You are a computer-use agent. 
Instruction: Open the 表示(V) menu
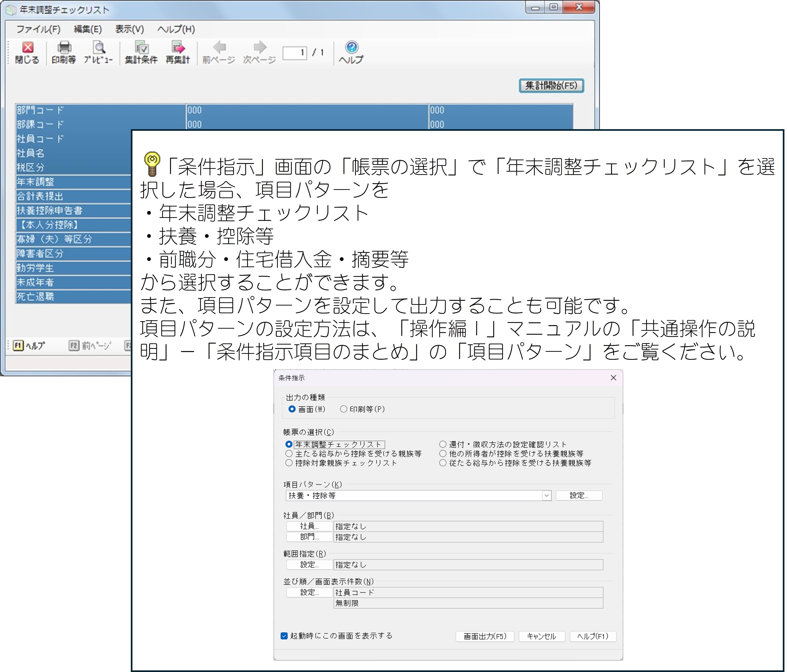pyautogui.click(x=129, y=29)
